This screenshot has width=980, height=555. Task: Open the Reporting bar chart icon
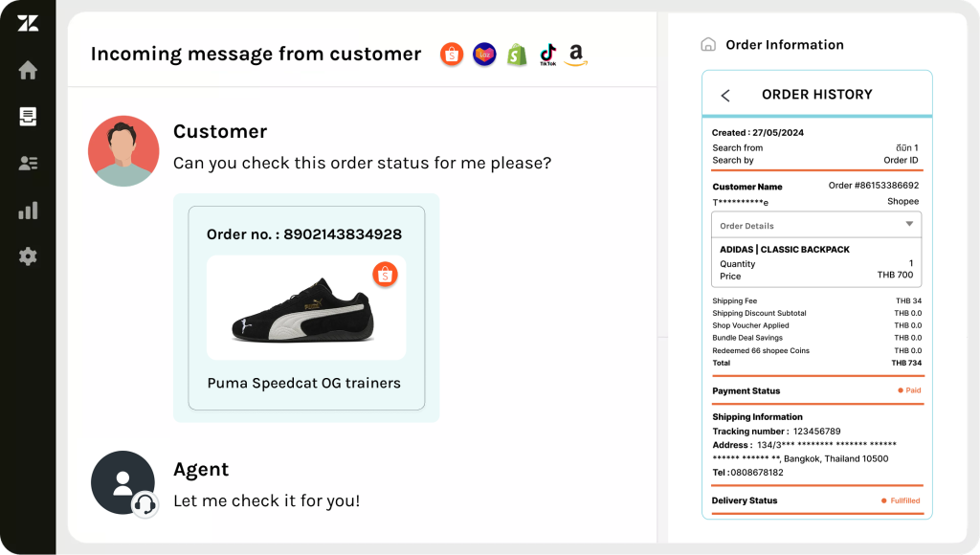point(28,211)
